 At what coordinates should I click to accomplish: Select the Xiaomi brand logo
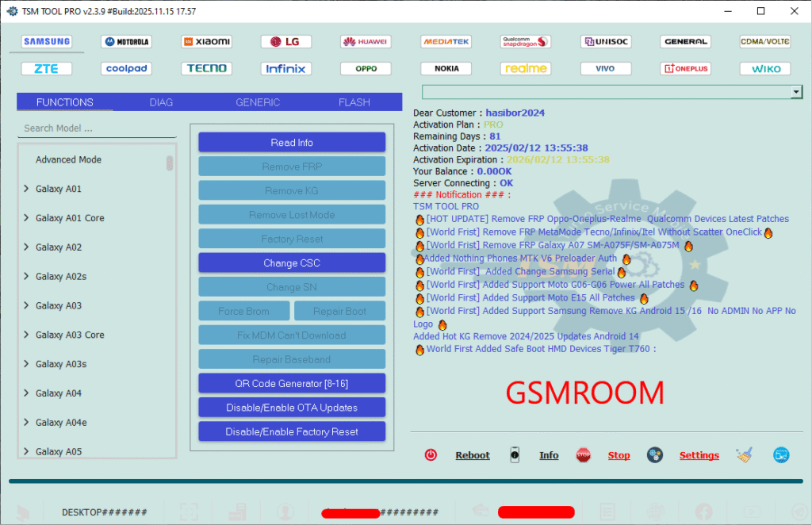pos(207,41)
